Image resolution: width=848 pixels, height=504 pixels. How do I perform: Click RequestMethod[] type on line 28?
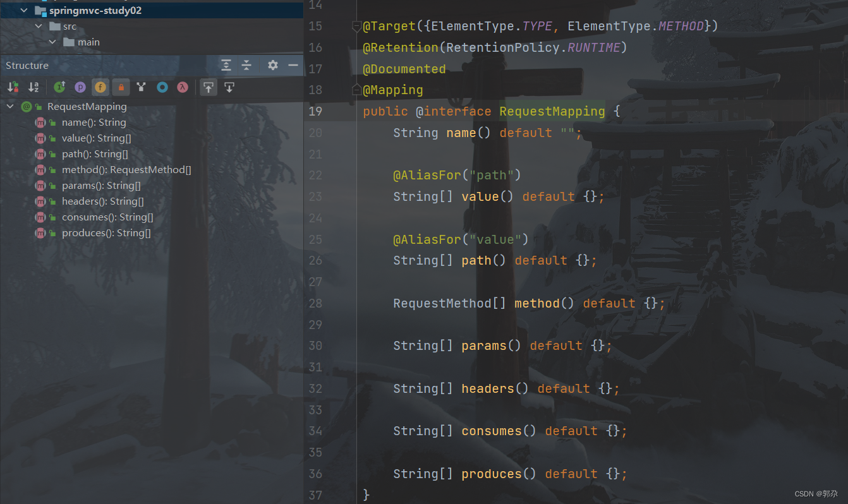pos(450,303)
